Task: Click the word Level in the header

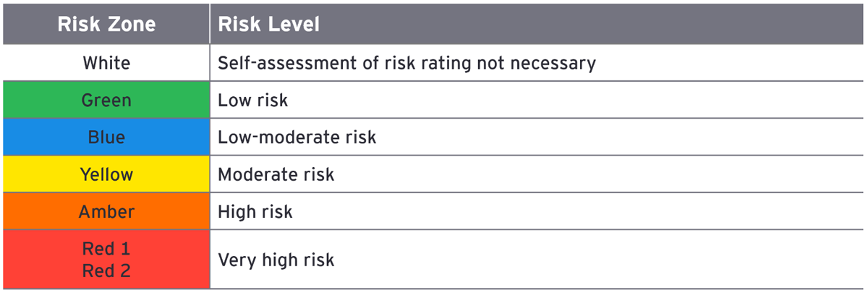Action: pos(294,24)
